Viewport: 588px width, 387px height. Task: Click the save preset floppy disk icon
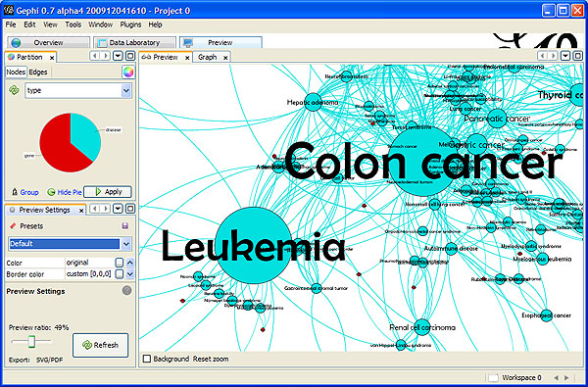[125, 225]
